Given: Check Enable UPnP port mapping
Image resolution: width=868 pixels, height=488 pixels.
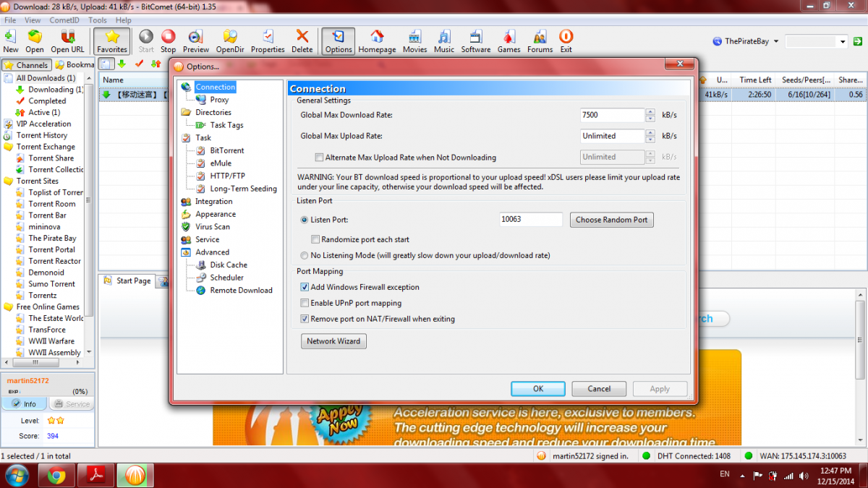Looking at the screenshot, I should [305, 303].
